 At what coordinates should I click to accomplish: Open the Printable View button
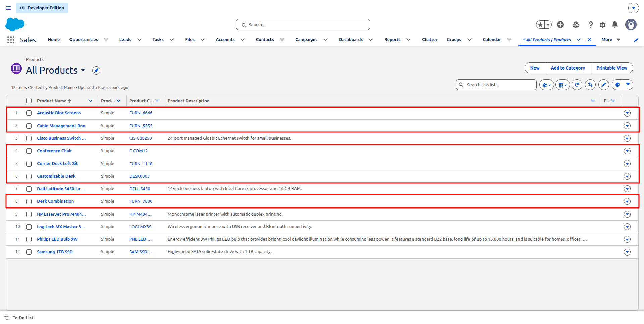[612, 68]
